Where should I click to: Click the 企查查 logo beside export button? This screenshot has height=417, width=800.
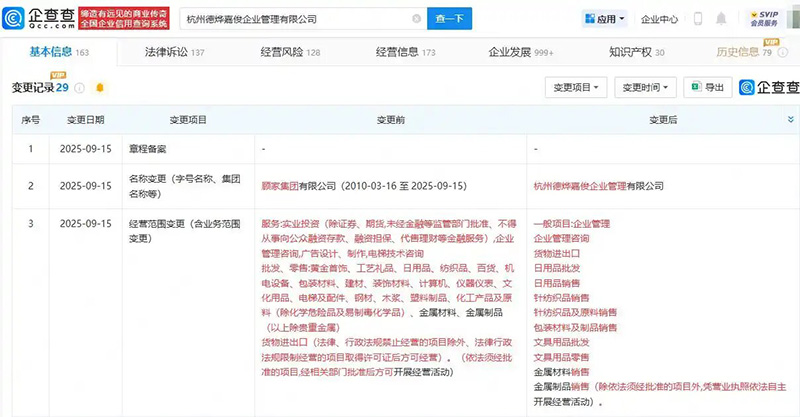click(x=769, y=87)
